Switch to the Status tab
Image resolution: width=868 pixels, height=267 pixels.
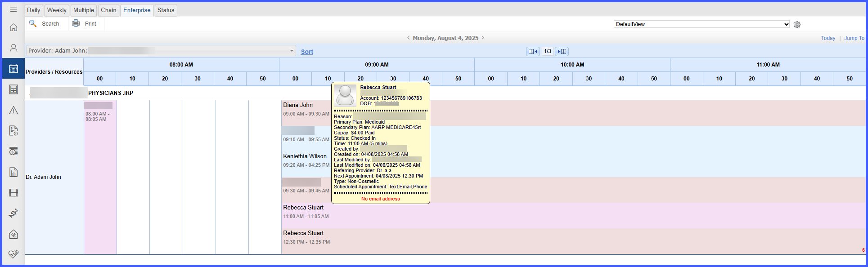(x=166, y=10)
